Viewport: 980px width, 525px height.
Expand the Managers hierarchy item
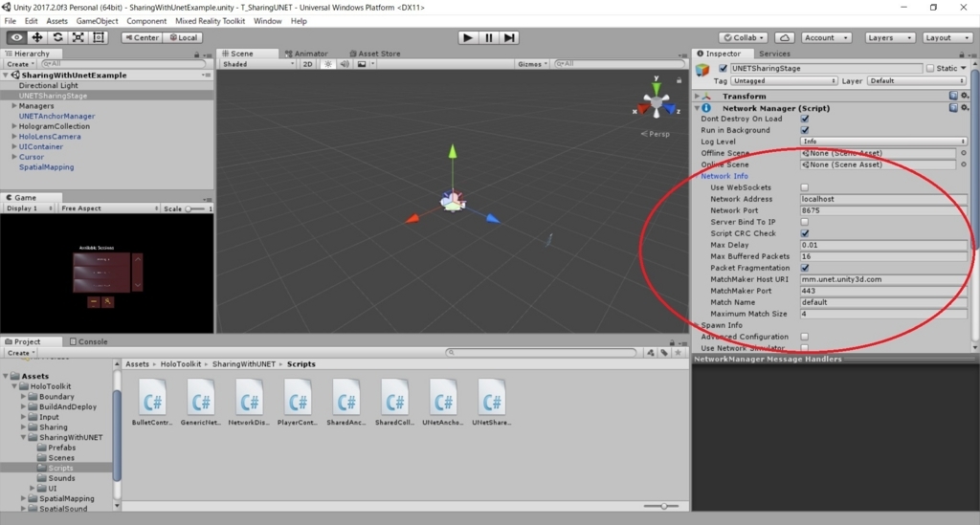coord(14,106)
